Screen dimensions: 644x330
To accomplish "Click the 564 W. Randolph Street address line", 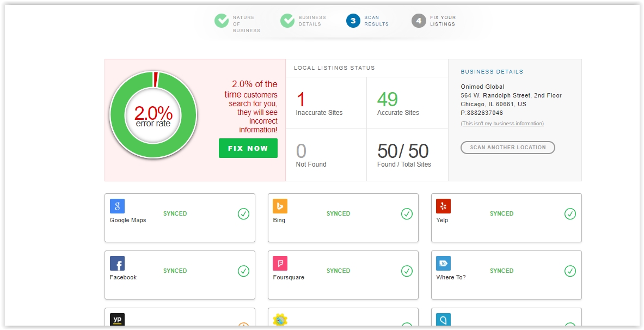I will [511, 95].
